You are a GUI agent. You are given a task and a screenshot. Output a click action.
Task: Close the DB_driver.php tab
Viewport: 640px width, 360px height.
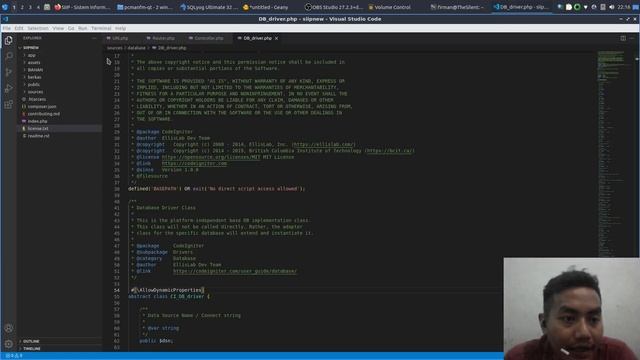click(x=277, y=38)
